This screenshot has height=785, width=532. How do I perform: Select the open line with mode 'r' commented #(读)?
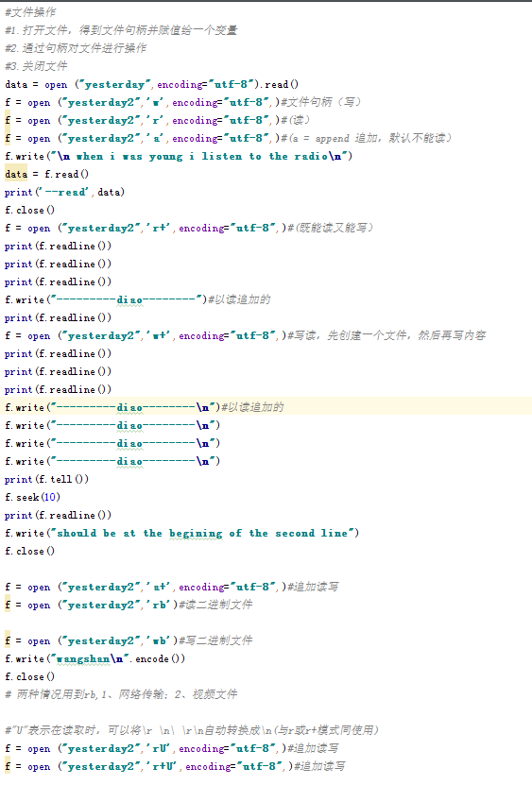(157, 120)
